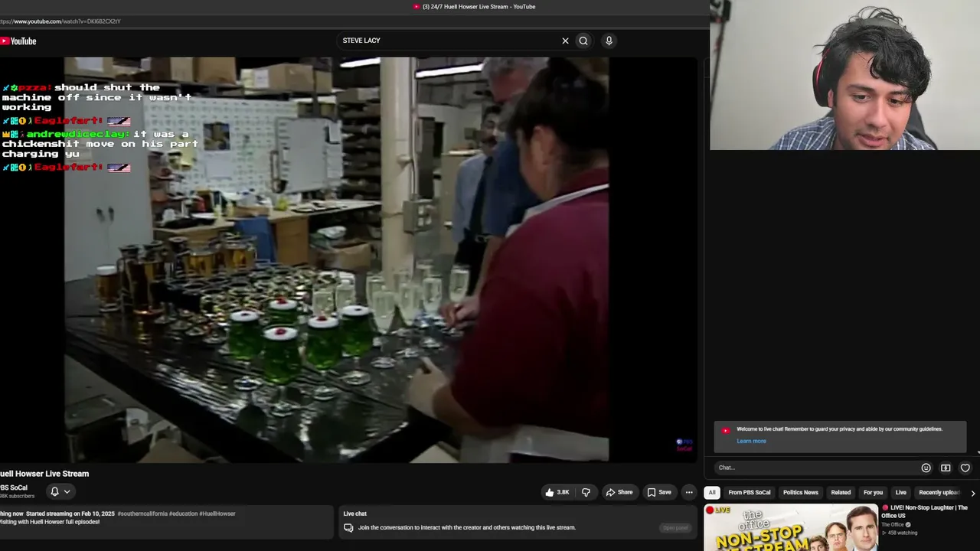Click the Live chat section heading
This screenshot has width=980, height=551.
(x=355, y=514)
